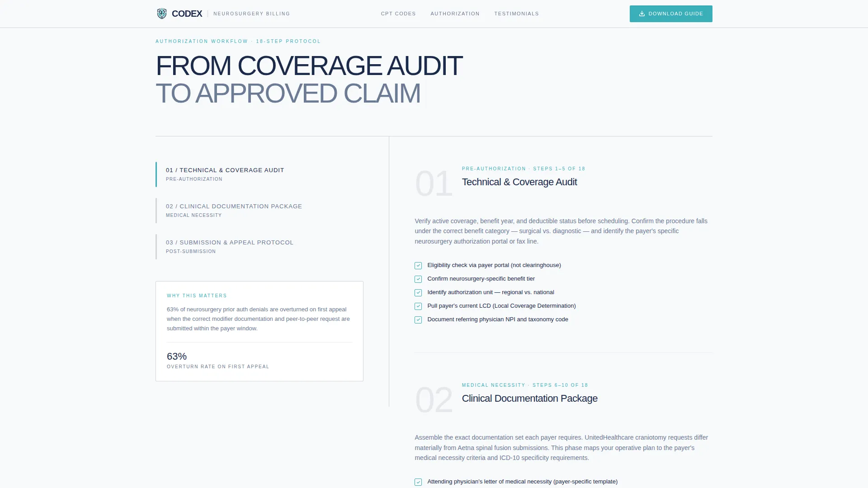Click 'Overturn Rate on First Appeal' caption
The height and width of the screenshot is (488, 868).
coord(218,366)
